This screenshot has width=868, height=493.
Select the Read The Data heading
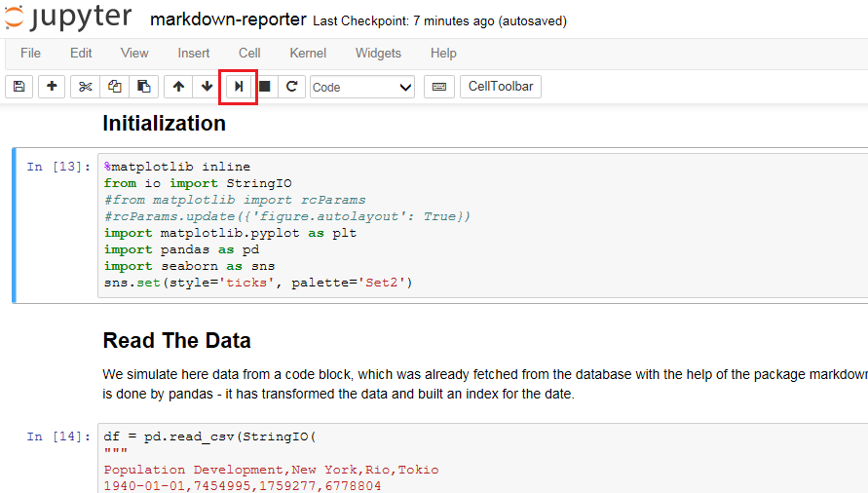click(x=176, y=340)
